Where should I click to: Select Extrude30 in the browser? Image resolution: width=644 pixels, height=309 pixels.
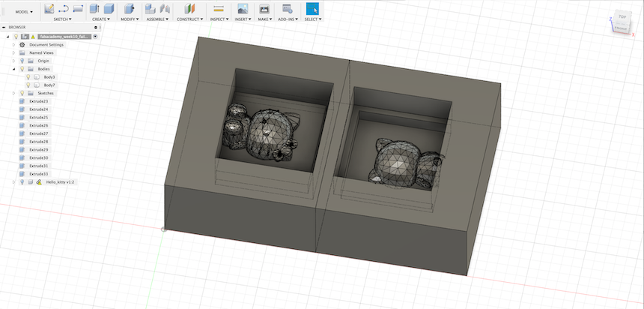coord(39,158)
